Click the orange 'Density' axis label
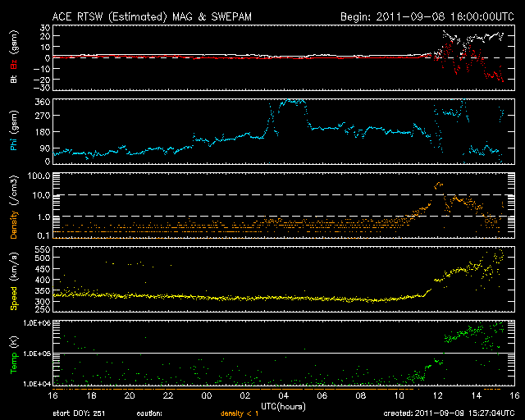This screenshot has height=420, width=525. coord(14,225)
